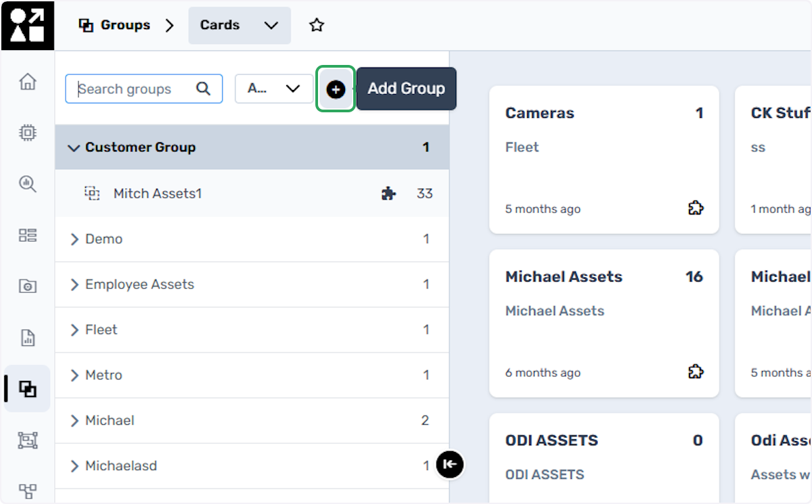Open the Cards view dropdown

(240, 25)
